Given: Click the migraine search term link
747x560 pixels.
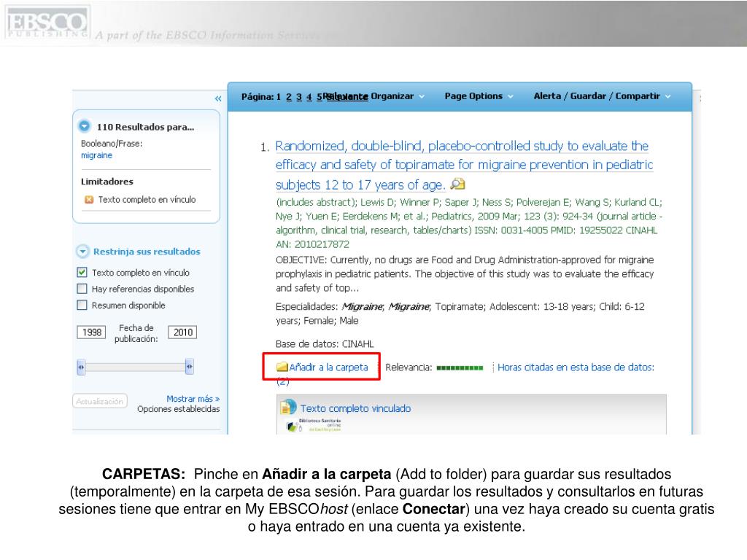Looking at the screenshot, I should [x=97, y=155].
